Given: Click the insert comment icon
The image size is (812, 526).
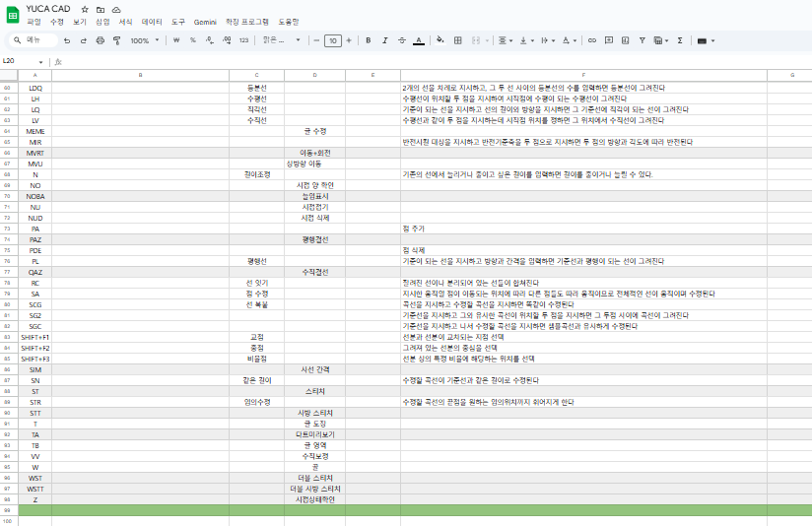Looking at the screenshot, I should click(x=609, y=40).
